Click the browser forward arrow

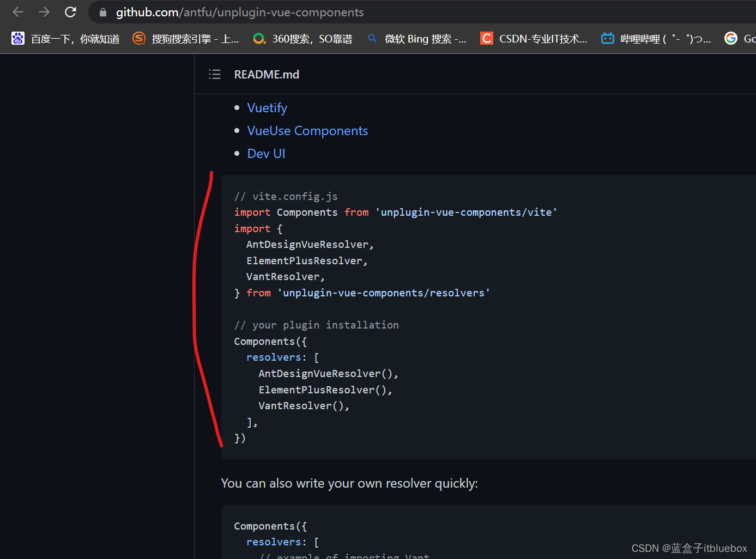(44, 12)
